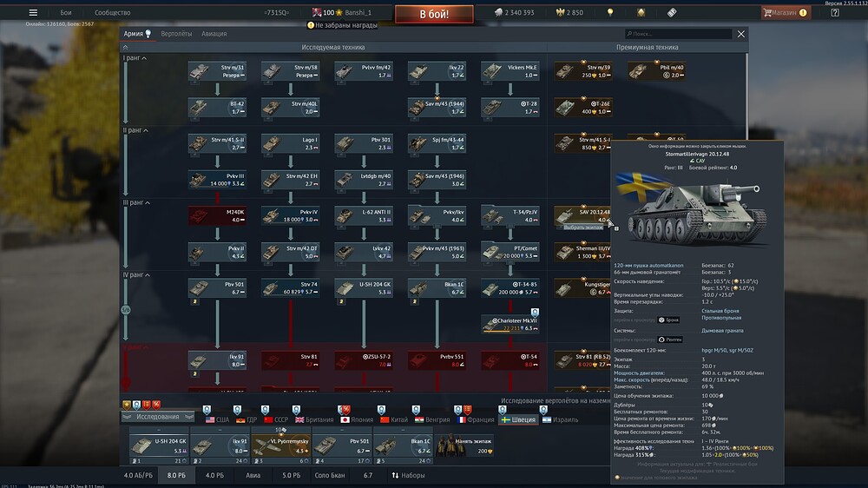
Task: Open the help question mark icon
Action: click(x=835, y=12)
